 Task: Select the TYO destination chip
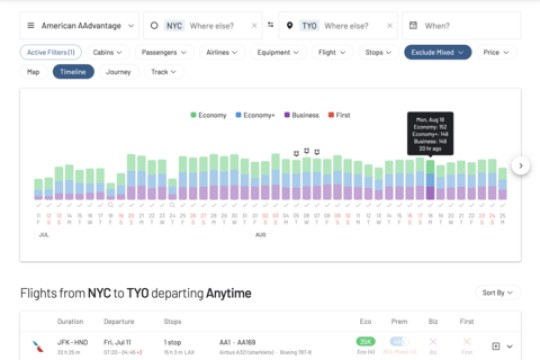pos(309,26)
